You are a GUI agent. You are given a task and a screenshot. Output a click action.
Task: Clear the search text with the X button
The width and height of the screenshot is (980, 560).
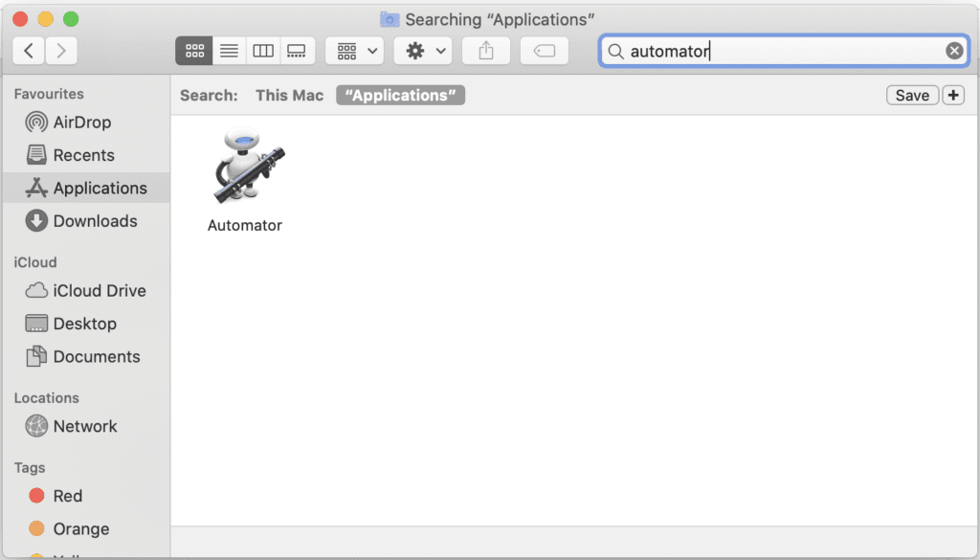click(x=954, y=51)
